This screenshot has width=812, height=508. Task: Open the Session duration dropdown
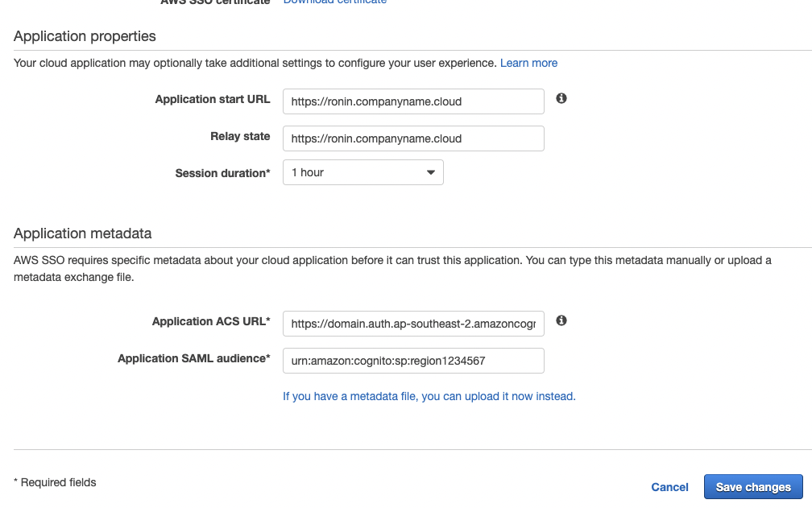point(362,172)
